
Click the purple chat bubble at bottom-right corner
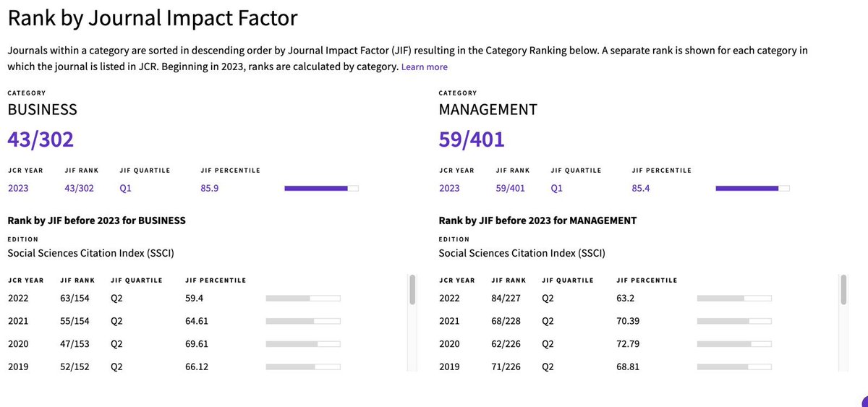pyautogui.click(x=864, y=402)
